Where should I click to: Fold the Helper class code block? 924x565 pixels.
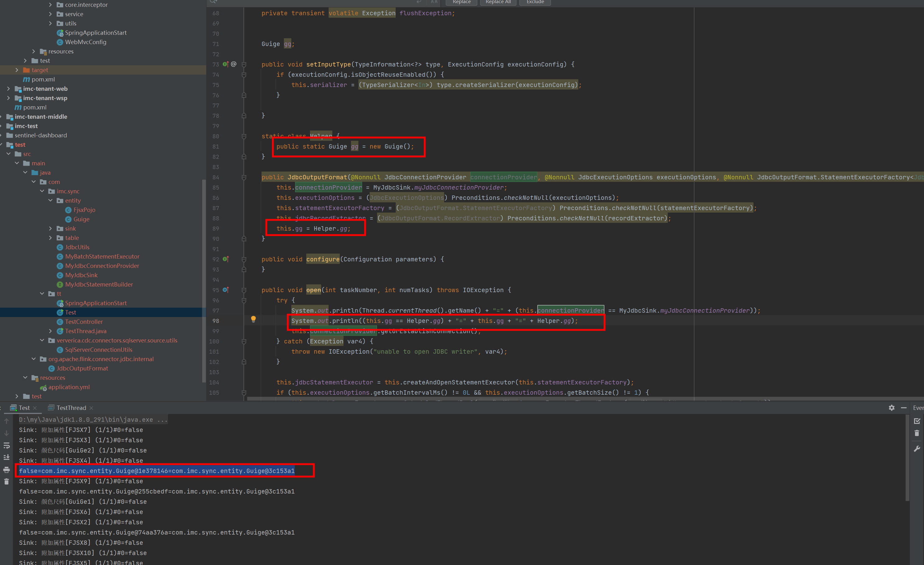point(244,136)
